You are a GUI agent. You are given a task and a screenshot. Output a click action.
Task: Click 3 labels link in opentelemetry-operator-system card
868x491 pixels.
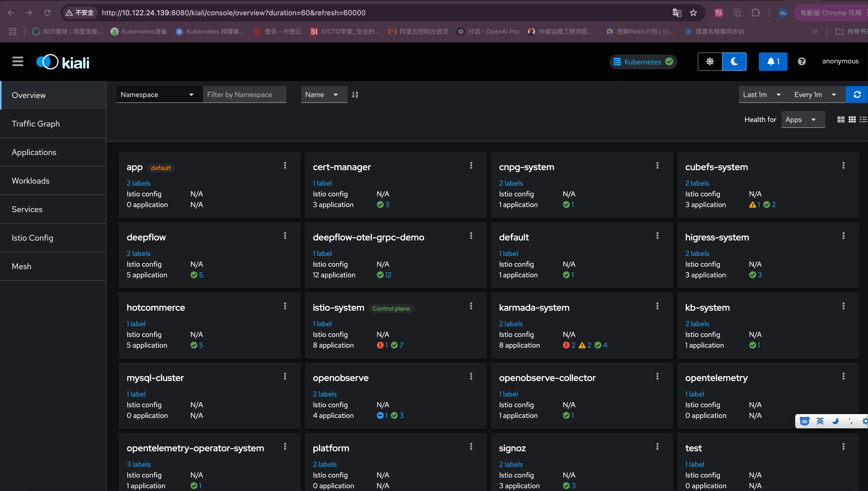(138, 464)
